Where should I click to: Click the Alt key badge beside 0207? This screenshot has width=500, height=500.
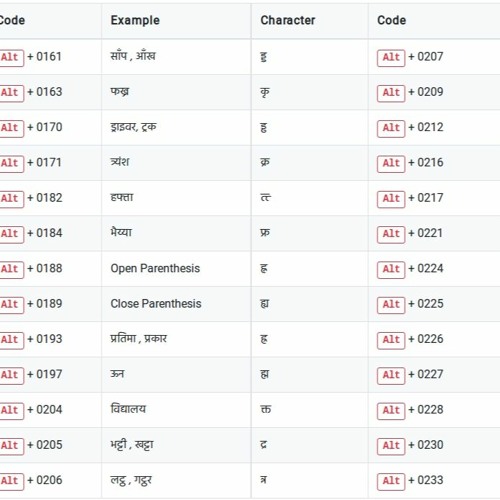391,58
